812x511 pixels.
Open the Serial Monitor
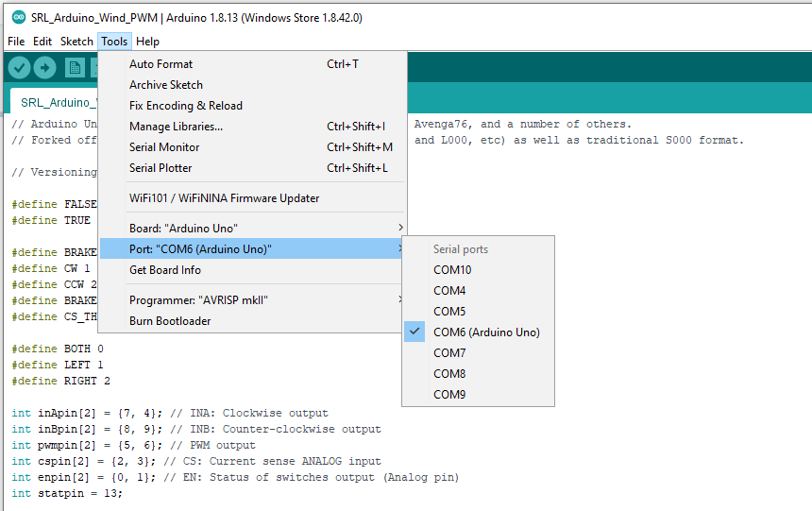coord(252,147)
